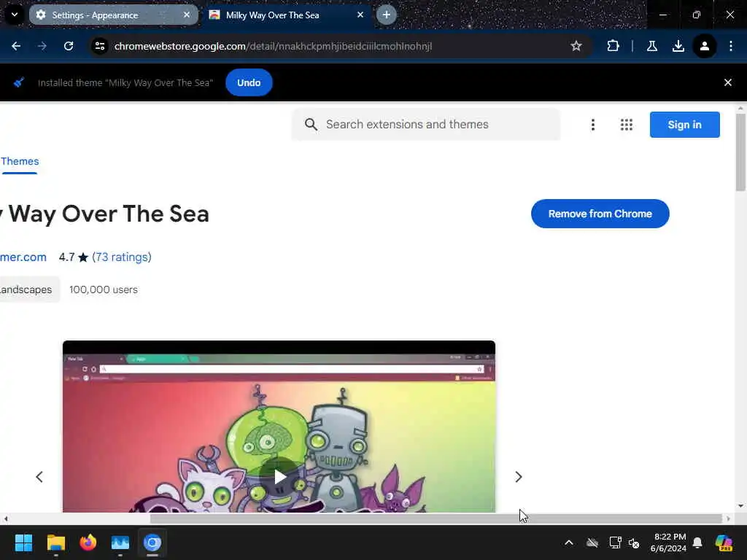Open web store more options menu
The height and width of the screenshot is (560, 747).
tap(592, 125)
